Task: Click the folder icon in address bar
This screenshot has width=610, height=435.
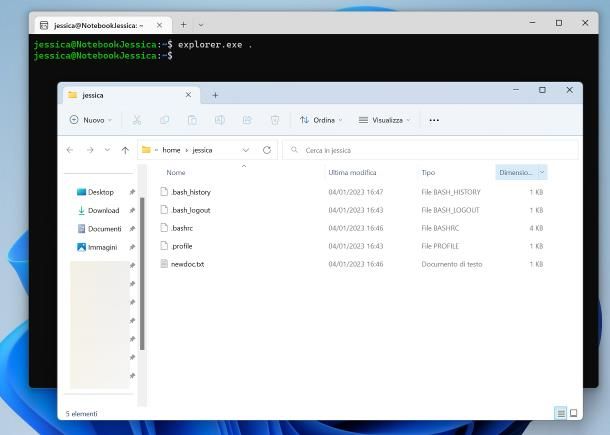Action: [x=146, y=150]
